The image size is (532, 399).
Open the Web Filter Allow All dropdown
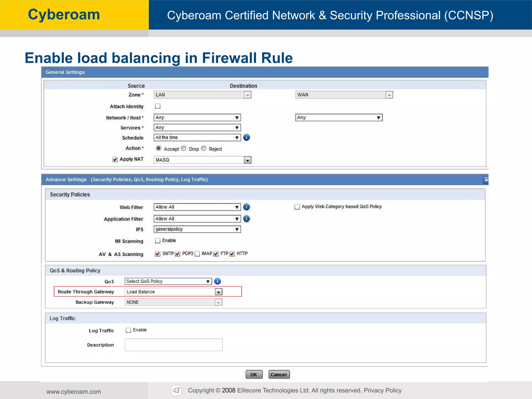197,207
